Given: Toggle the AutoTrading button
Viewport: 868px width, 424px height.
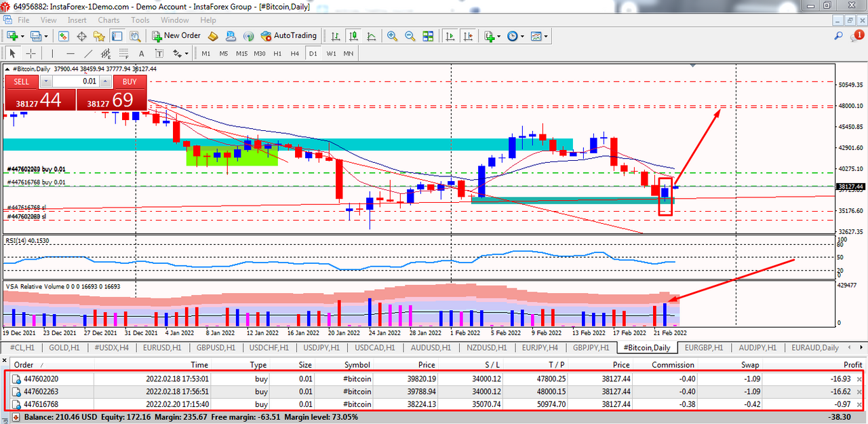Looking at the screenshot, I should pos(288,36).
